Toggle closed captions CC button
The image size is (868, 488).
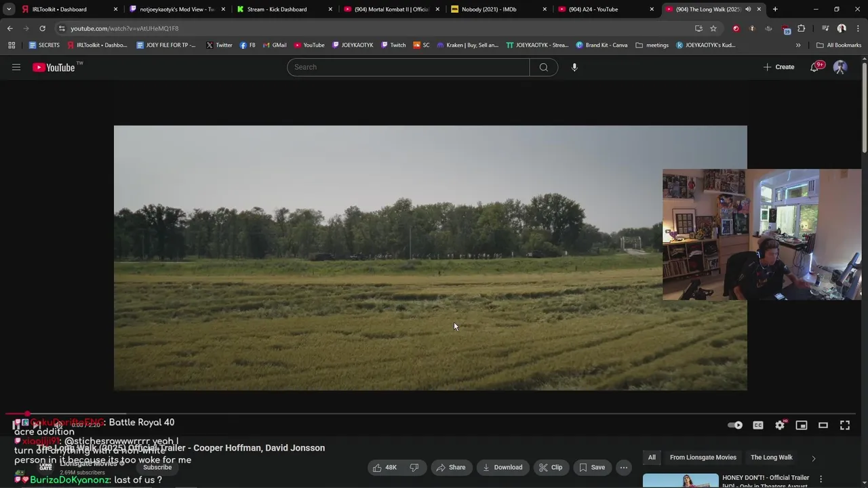tap(758, 425)
